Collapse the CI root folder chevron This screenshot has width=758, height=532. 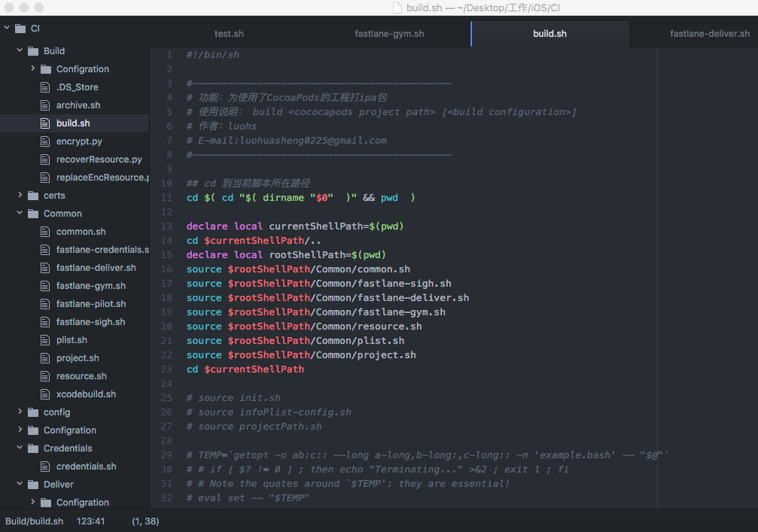tap(7, 28)
